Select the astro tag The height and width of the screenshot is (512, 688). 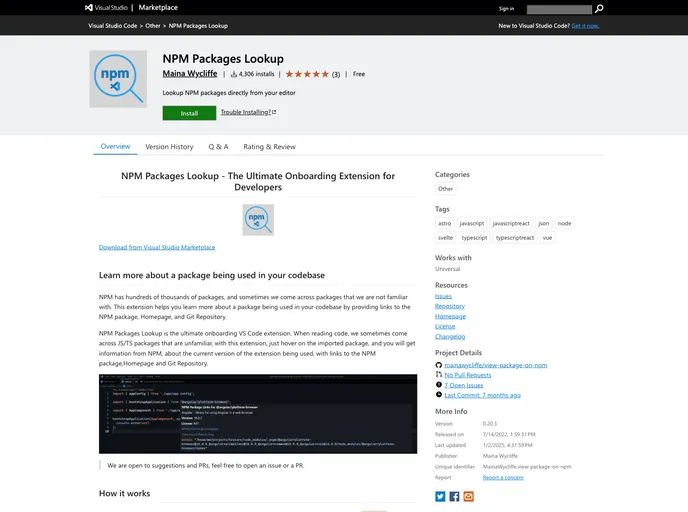444,223
